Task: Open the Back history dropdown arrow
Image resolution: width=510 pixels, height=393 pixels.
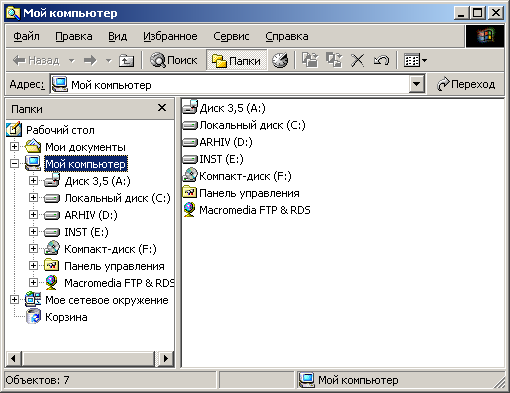Action: [x=72, y=61]
